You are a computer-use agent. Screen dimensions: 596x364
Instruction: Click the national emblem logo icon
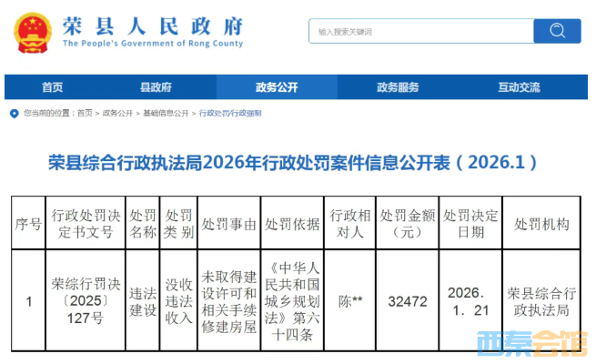pos(34,31)
